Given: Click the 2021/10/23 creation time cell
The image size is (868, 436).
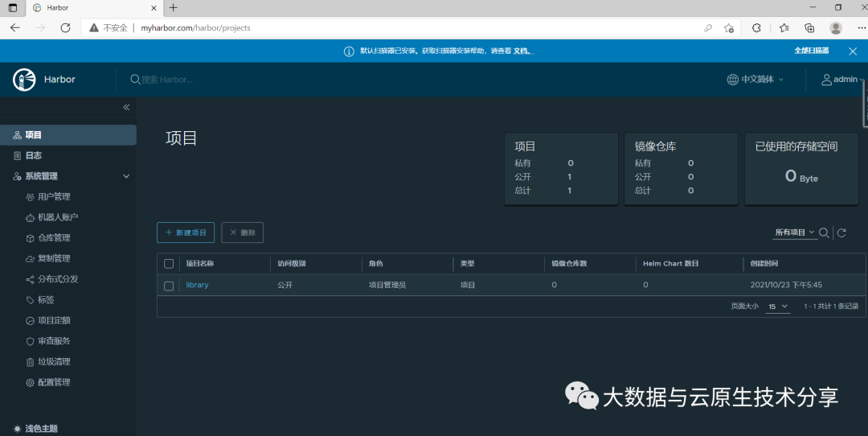Looking at the screenshot, I should point(786,285).
